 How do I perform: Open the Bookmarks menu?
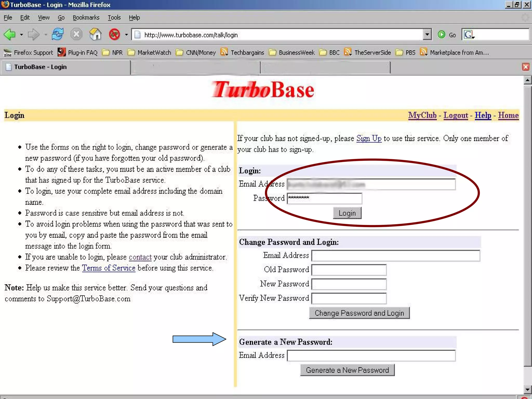pos(86,18)
